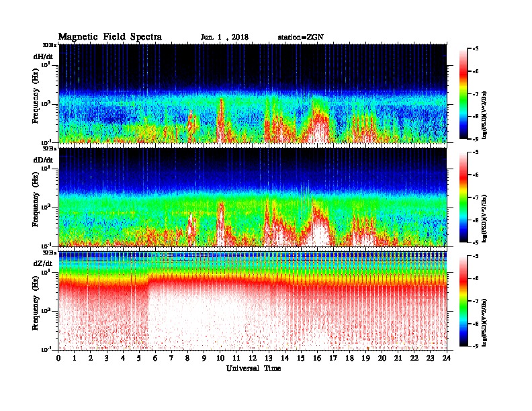Click the PSD units label beside the dZ/dt color bar
The image size is (532, 411).
(484, 322)
